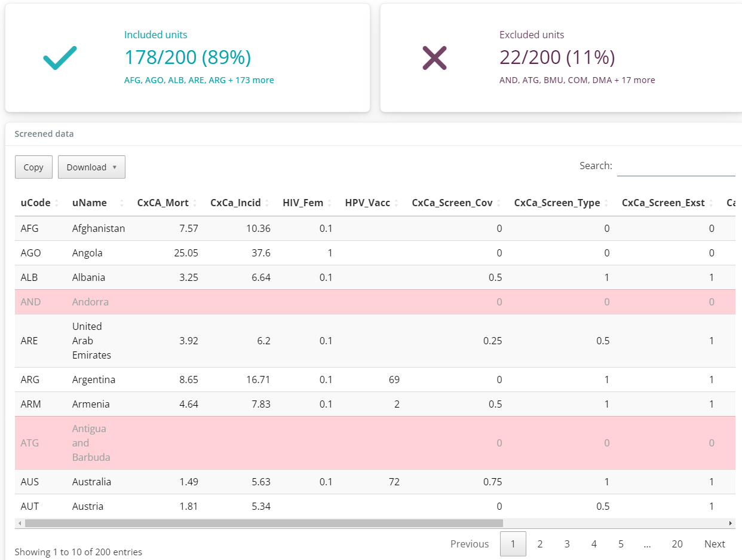The image size is (742, 560).
Task: Sort table by uCode column arrows
Action: pos(57,203)
